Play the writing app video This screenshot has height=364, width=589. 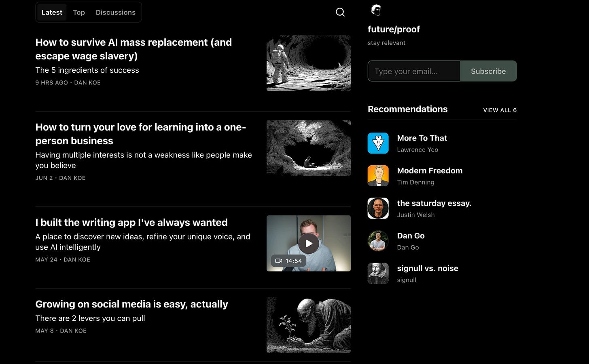309,244
